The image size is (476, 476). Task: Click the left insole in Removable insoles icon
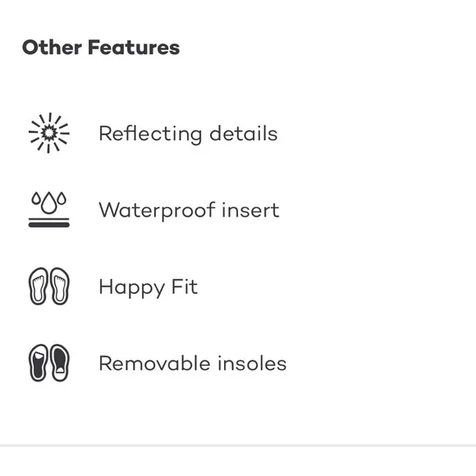[x=39, y=363]
